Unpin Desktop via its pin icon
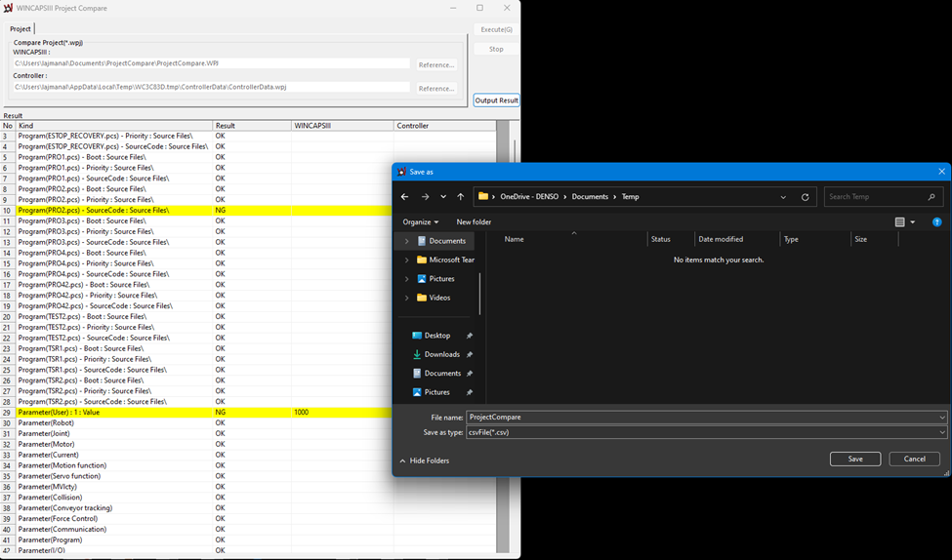 click(470, 336)
